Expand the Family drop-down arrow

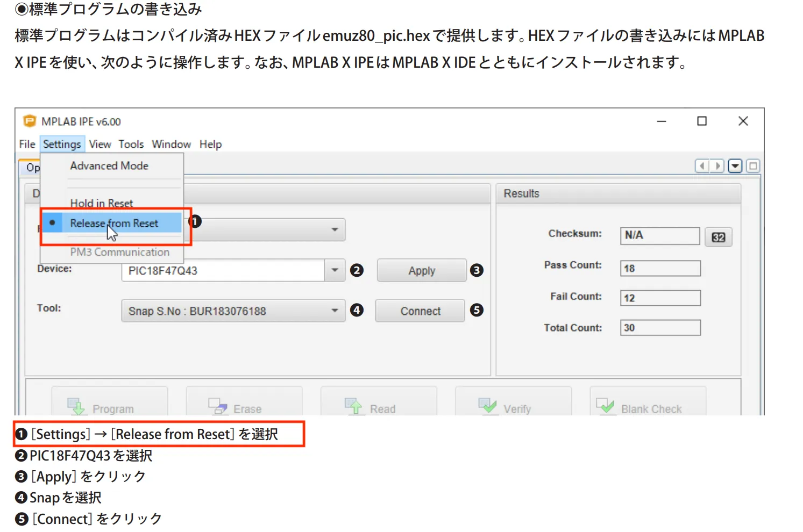point(335,229)
